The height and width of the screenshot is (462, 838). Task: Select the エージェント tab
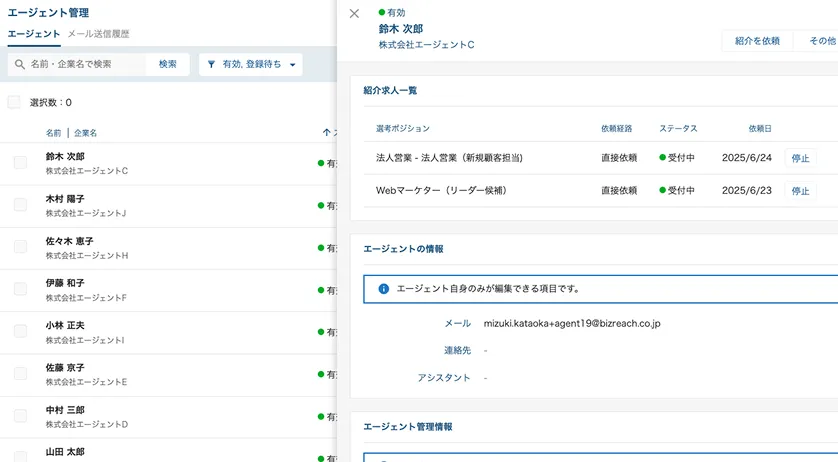pyautogui.click(x=34, y=34)
